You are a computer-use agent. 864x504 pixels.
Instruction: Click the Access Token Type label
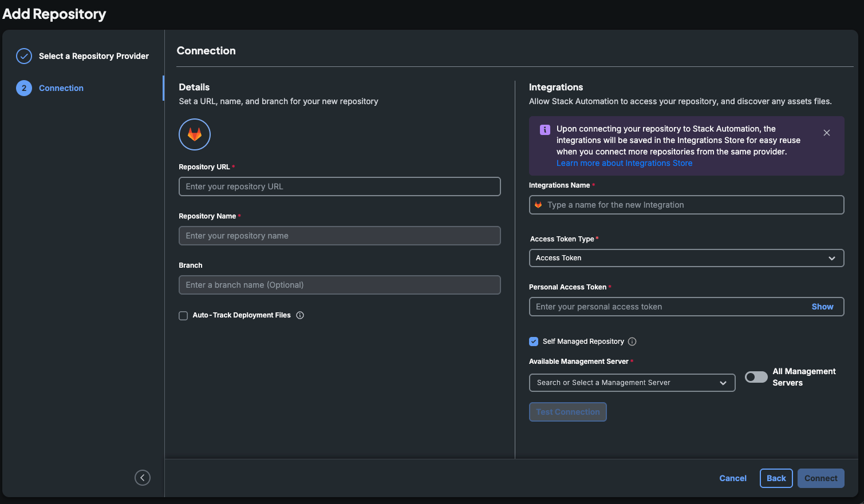click(x=562, y=239)
